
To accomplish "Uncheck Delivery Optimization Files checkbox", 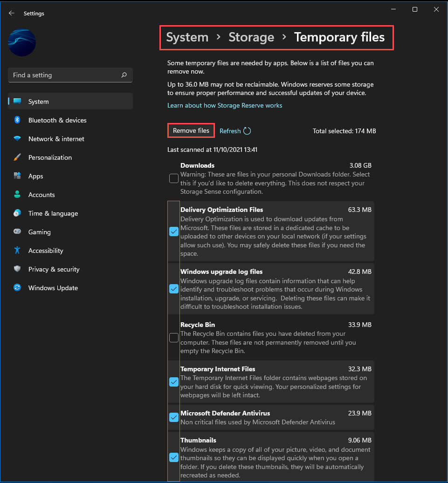I will [x=173, y=231].
